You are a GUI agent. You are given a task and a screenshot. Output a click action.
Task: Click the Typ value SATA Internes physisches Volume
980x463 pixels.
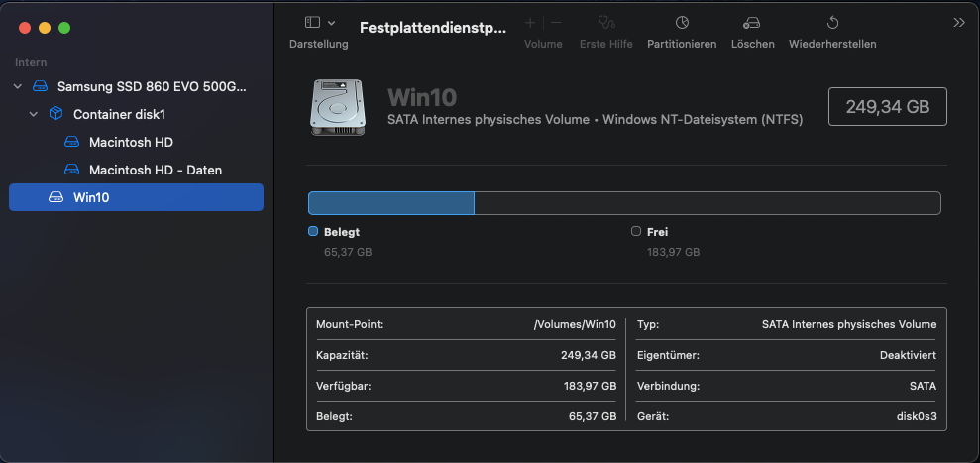849,325
